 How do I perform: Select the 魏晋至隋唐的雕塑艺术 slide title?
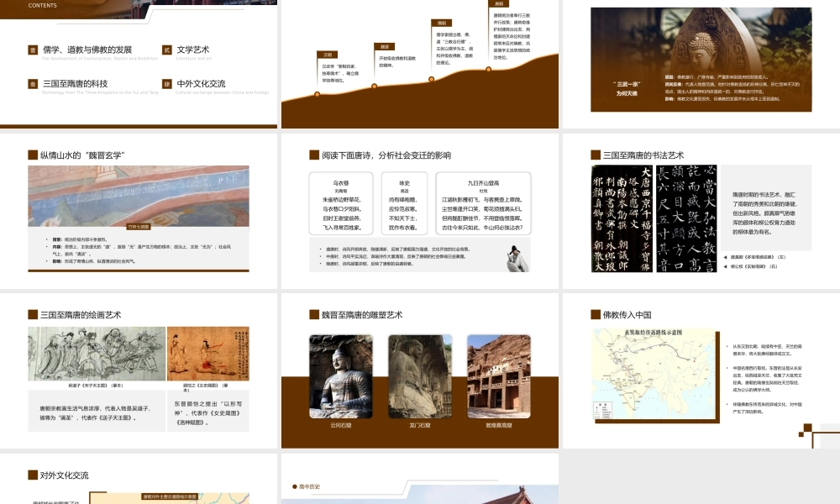tap(361, 315)
